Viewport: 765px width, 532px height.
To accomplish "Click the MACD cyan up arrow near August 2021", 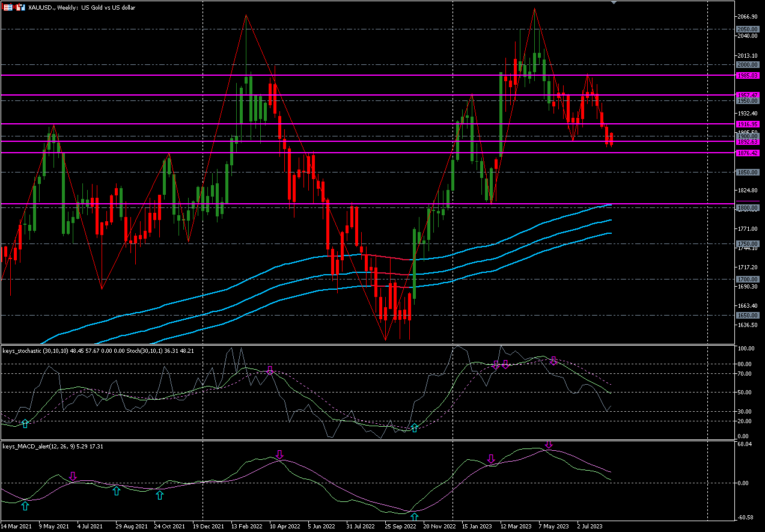I will (117, 491).
